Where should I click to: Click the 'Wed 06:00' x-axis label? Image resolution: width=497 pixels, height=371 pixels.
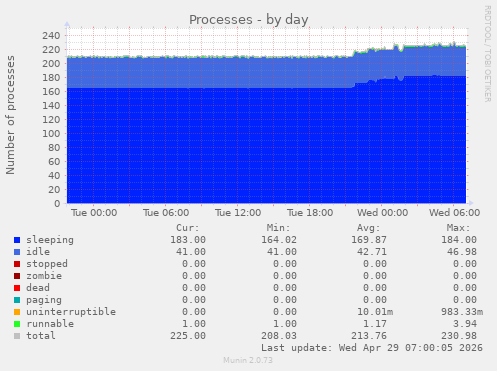click(x=454, y=213)
